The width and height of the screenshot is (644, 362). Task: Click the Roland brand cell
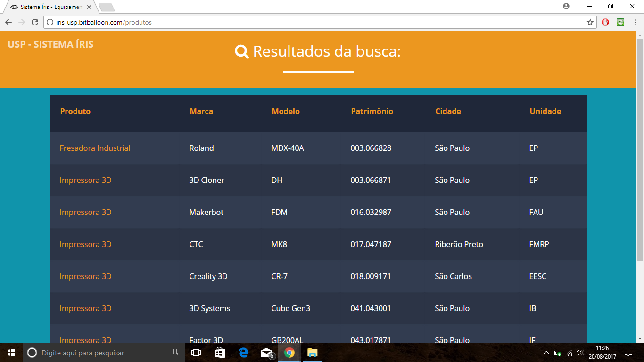point(201,148)
